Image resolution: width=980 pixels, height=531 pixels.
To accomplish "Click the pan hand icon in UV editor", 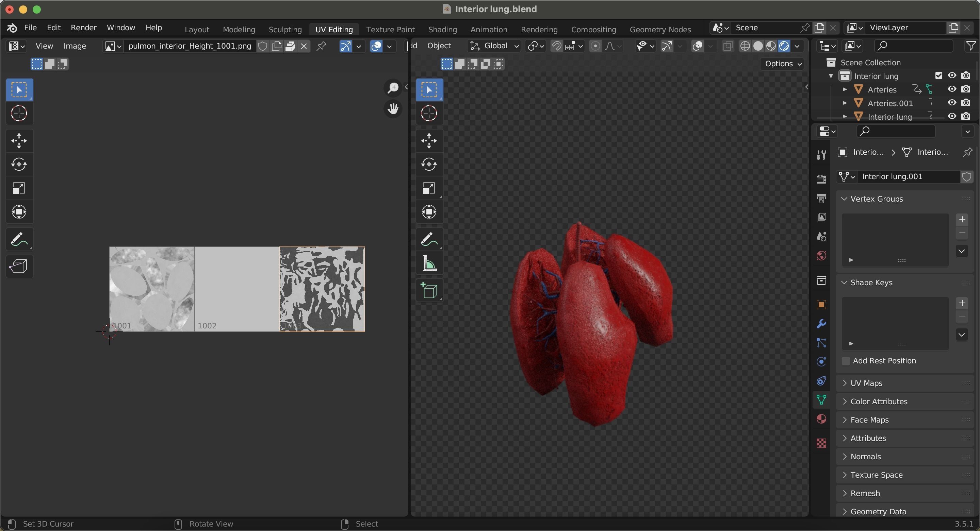I will (393, 109).
